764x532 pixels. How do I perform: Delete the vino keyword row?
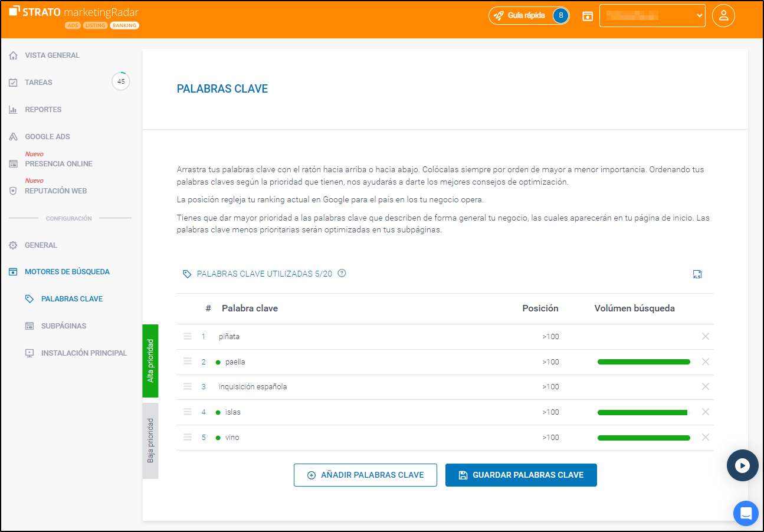click(x=705, y=437)
